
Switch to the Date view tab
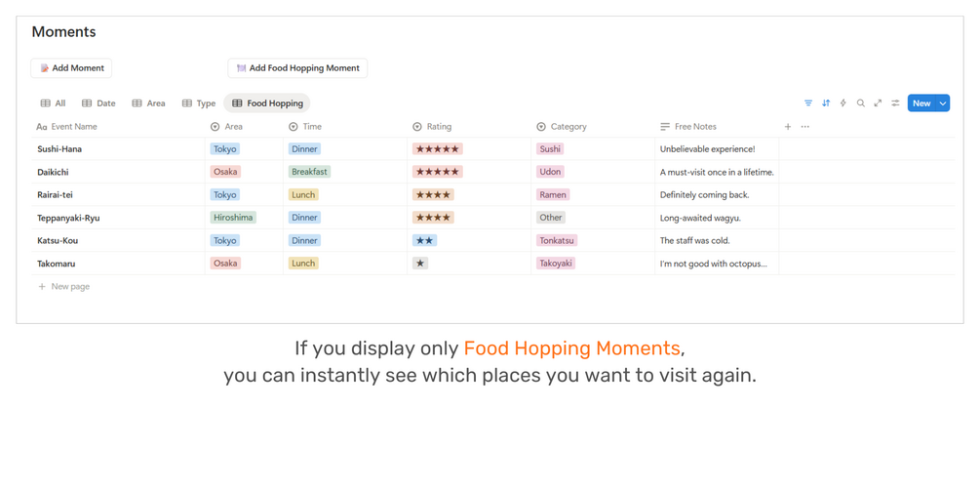(x=98, y=103)
